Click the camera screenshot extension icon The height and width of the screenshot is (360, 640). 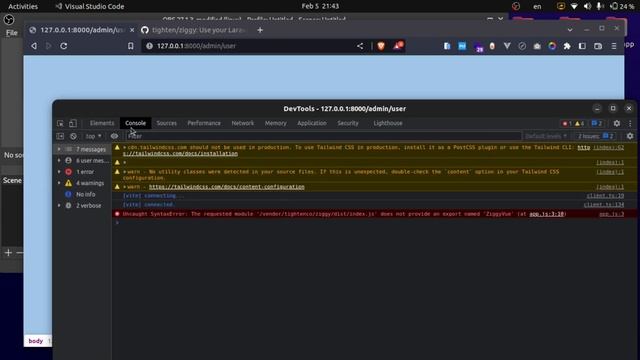tap(537, 46)
